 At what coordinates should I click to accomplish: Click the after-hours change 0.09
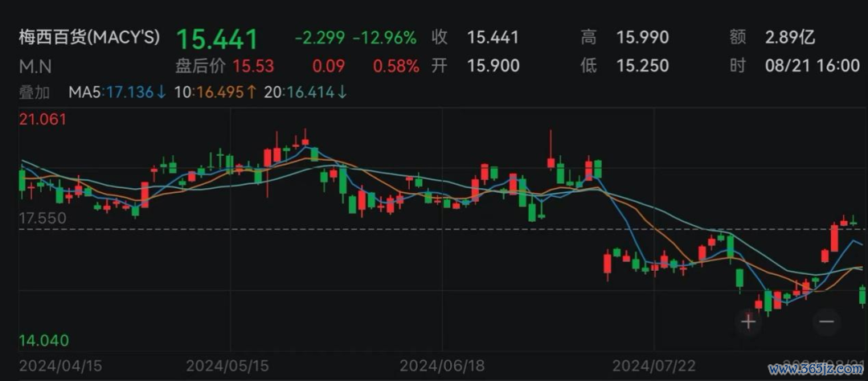(x=328, y=67)
